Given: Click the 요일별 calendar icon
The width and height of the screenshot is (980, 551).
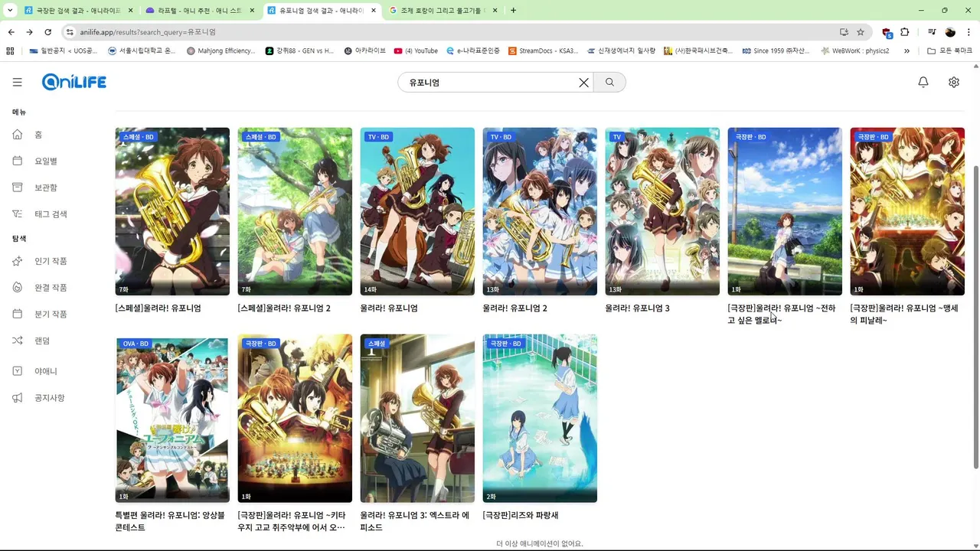Looking at the screenshot, I should (x=18, y=161).
